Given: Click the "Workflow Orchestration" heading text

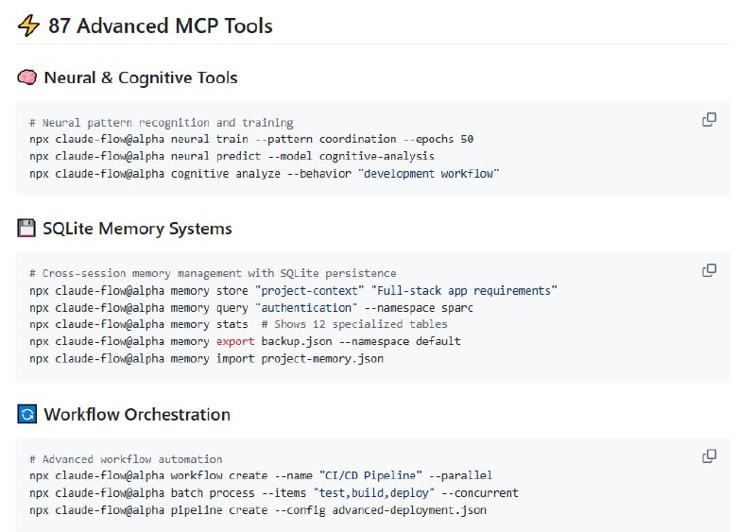Looking at the screenshot, I should pos(137,415).
